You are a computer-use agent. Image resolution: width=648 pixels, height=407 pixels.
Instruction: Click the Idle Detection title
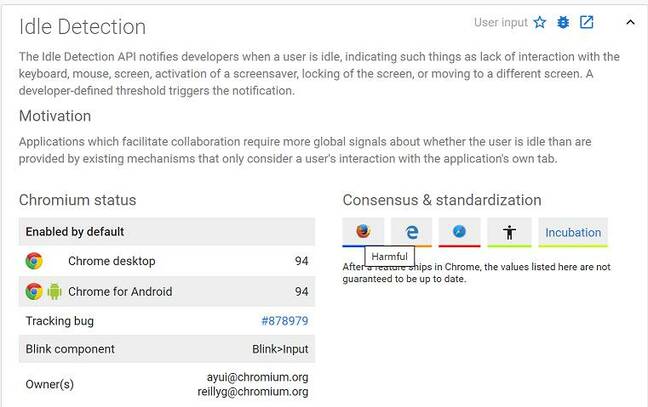(x=82, y=27)
